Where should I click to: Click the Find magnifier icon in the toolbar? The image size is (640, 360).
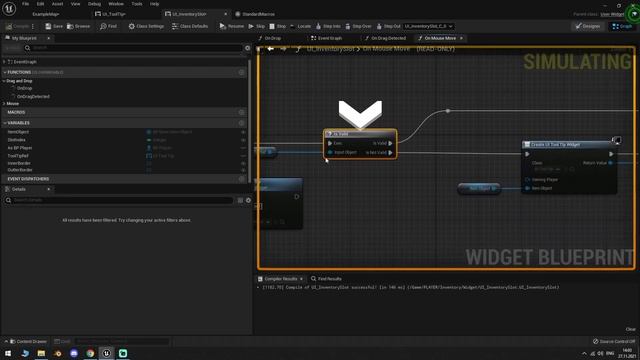click(103, 26)
